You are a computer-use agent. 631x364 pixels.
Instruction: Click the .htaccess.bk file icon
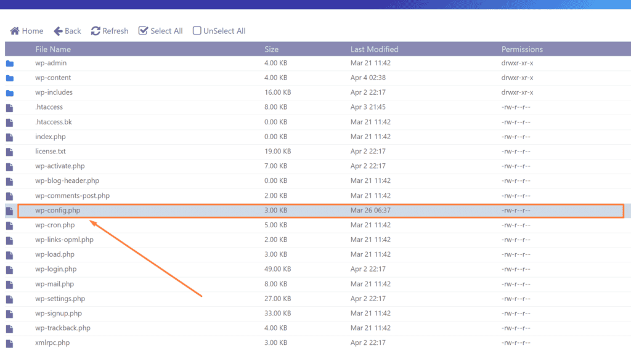point(10,123)
